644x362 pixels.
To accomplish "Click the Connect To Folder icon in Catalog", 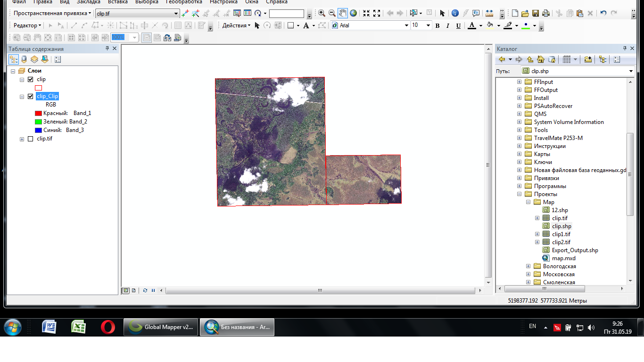I will click(588, 59).
